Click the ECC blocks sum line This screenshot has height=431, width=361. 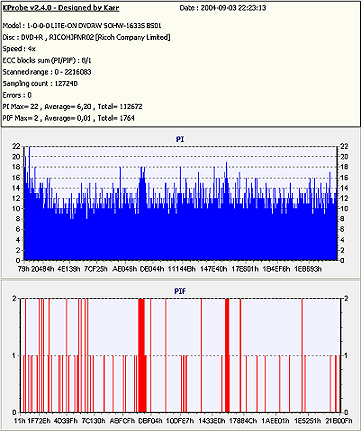coord(47,60)
